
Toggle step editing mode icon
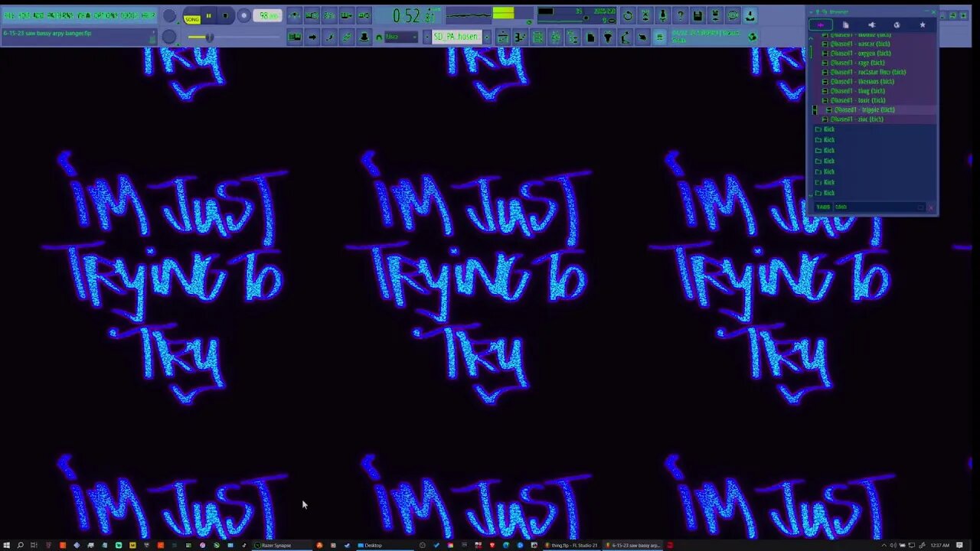[329, 37]
